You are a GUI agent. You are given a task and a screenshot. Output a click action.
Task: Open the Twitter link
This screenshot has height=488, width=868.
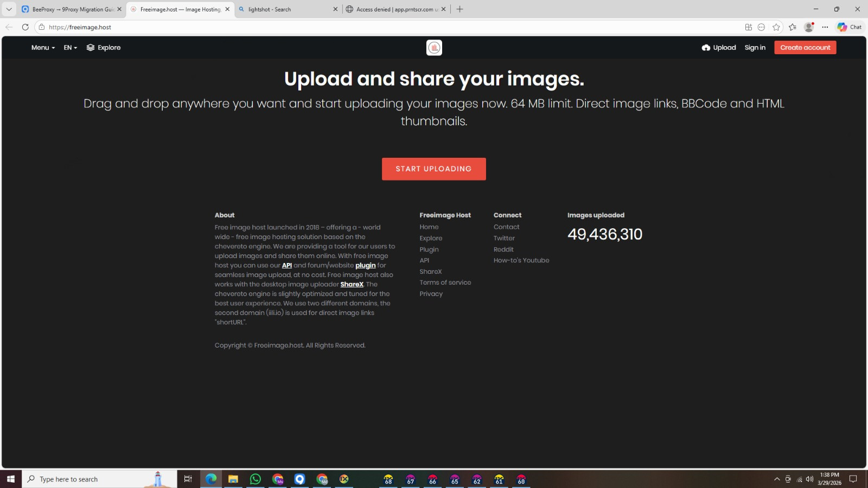click(505, 239)
